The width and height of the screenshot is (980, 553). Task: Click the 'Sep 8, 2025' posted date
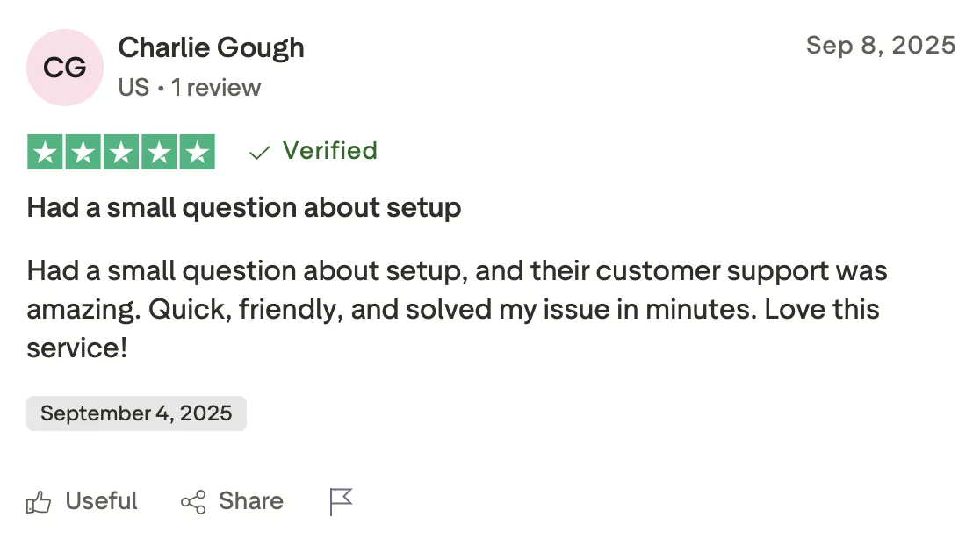880,45
